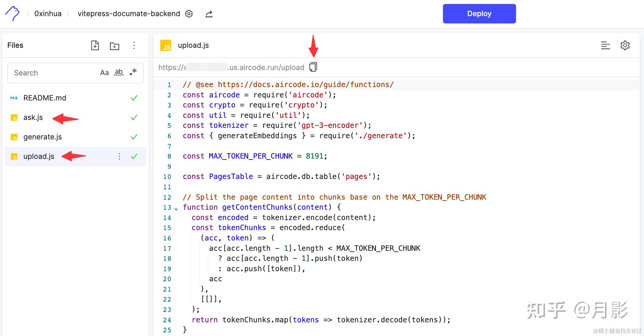Open upload.js file options menu
Screen dimensions: 644x336
tap(119, 156)
